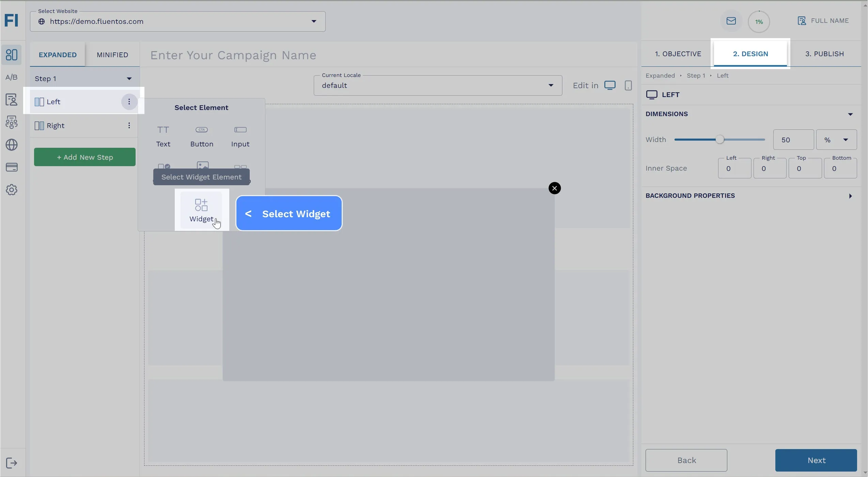Click the 1% usage progress circle
868x477 pixels.
coord(759,22)
